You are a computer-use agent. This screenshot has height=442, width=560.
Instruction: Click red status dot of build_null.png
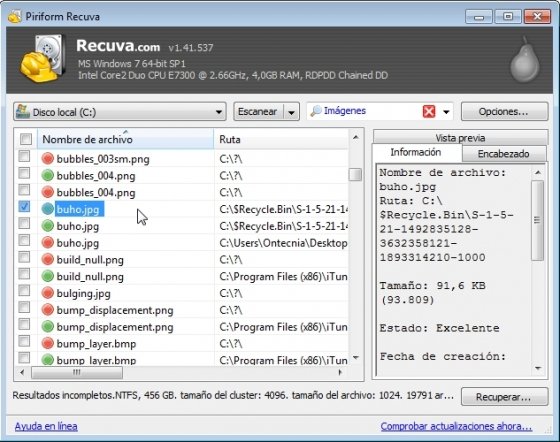tap(48, 259)
